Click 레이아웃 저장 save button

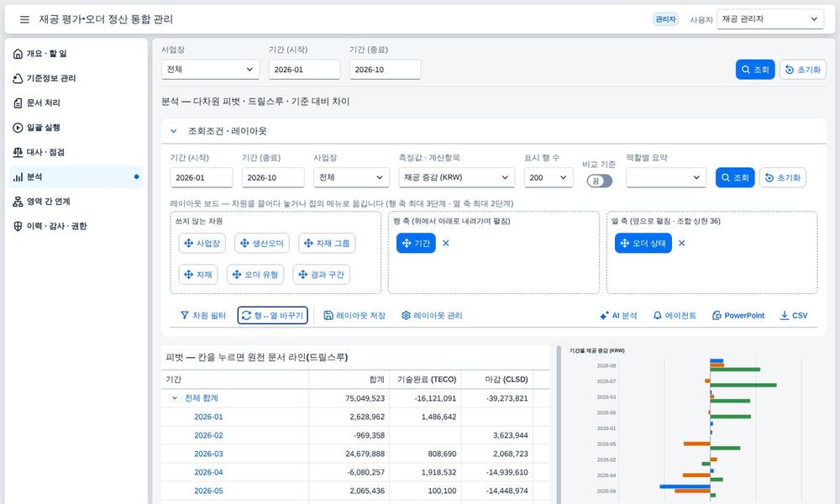tap(354, 316)
